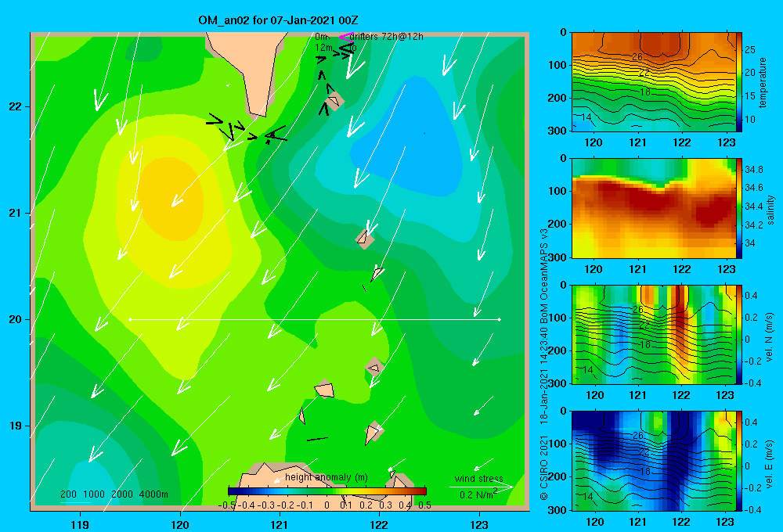Click longitude label 123 on main map

coord(479,524)
